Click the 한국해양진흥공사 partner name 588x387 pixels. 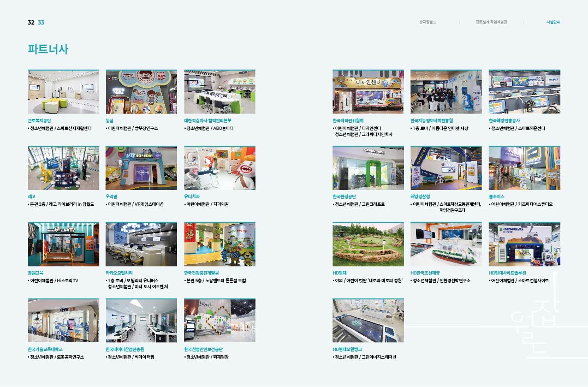504,121
